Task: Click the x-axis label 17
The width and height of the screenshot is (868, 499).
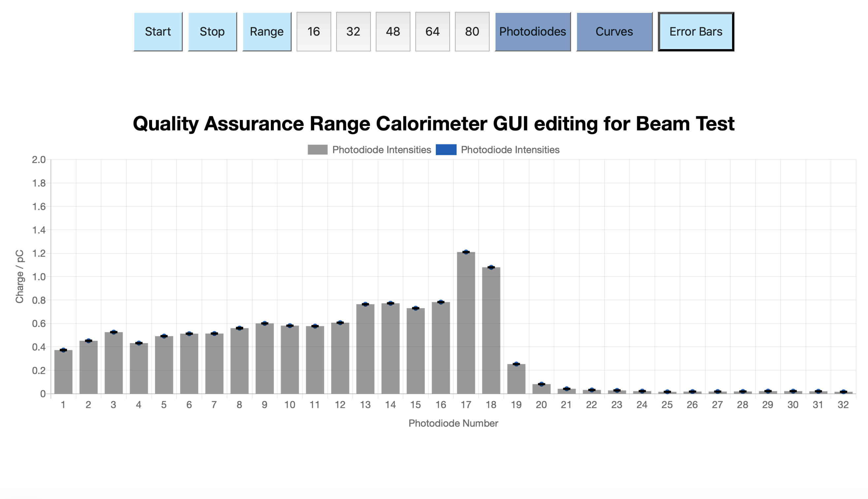Action: coord(466,405)
